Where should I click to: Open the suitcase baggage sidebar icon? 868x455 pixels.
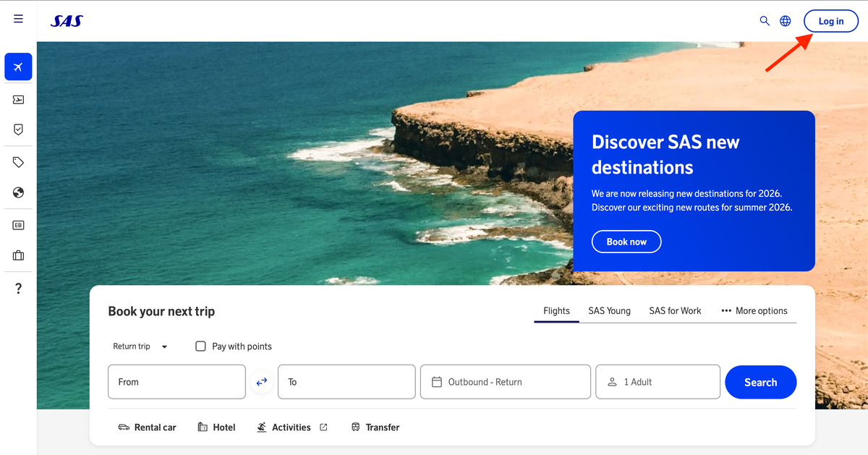[x=18, y=255]
